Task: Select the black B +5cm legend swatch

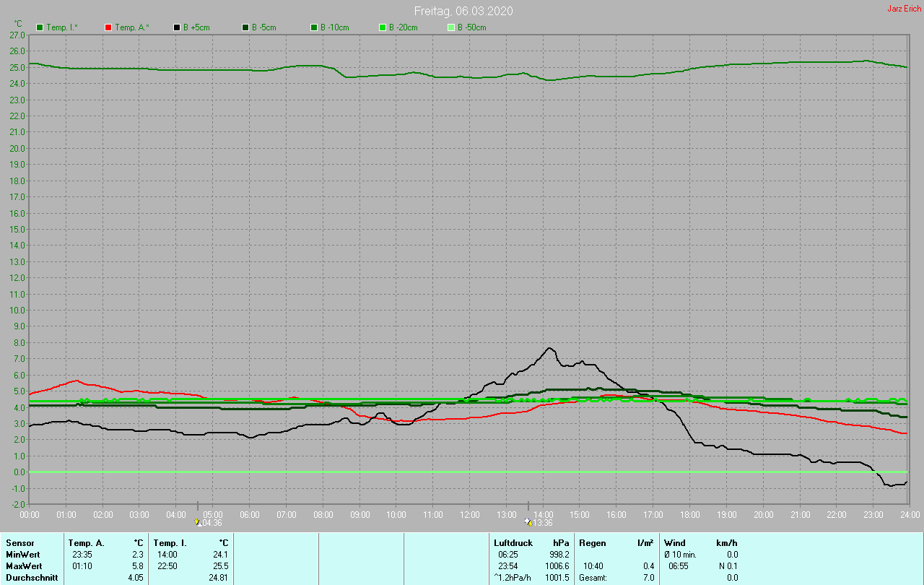Action: [177, 27]
